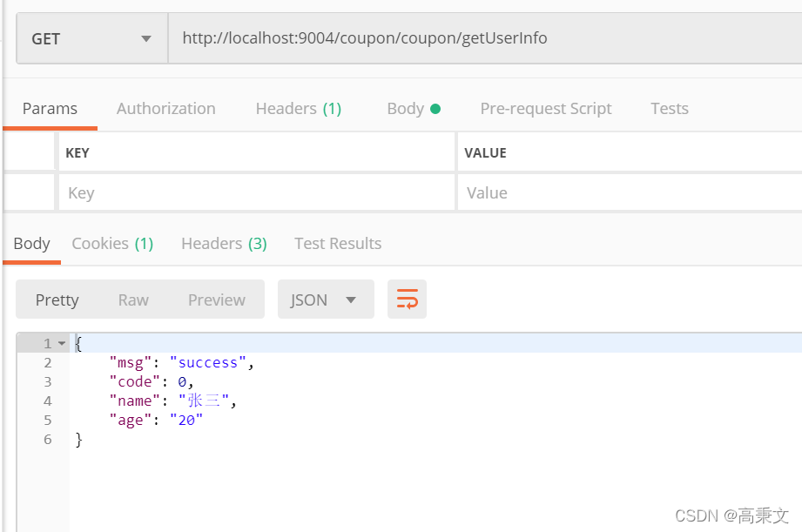Click the "code" key in response

point(134,381)
